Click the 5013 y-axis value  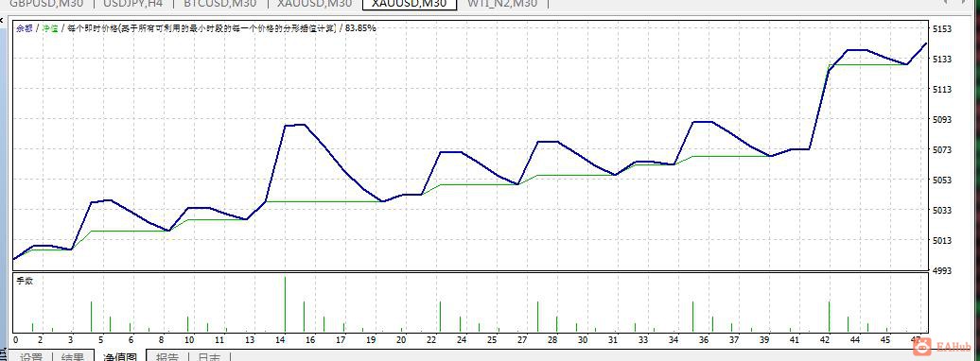(942, 240)
